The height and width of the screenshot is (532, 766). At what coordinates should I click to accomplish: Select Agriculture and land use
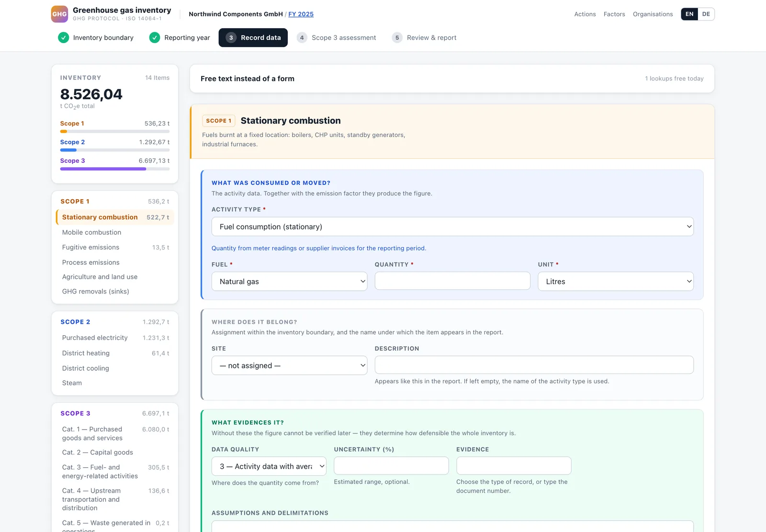coord(115,277)
